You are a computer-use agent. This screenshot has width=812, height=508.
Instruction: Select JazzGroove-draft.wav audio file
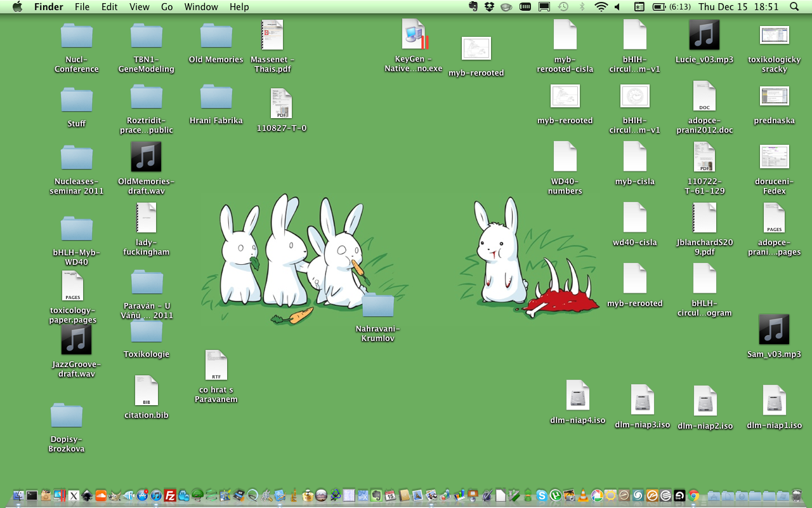coord(77,340)
